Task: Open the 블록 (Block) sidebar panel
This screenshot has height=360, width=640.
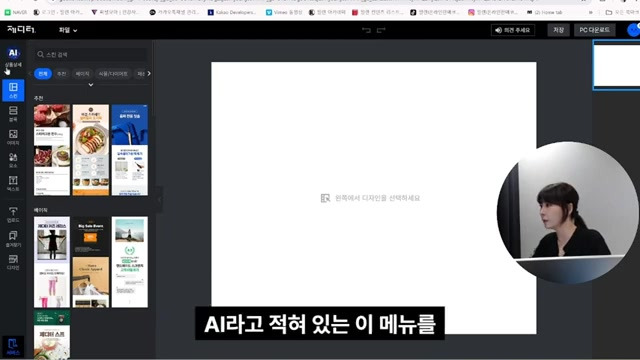Action: tap(13, 114)
